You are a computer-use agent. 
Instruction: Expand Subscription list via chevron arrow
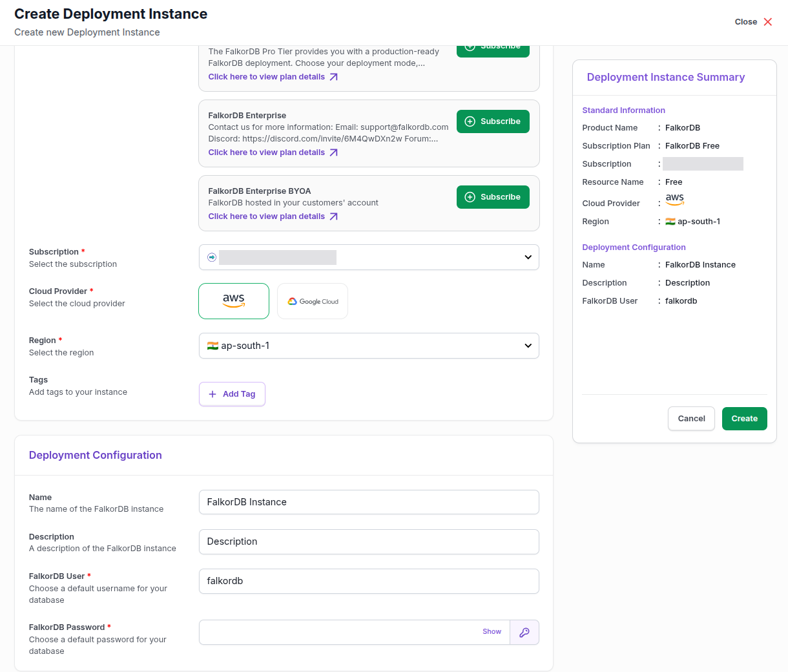(x=528, y=257)
